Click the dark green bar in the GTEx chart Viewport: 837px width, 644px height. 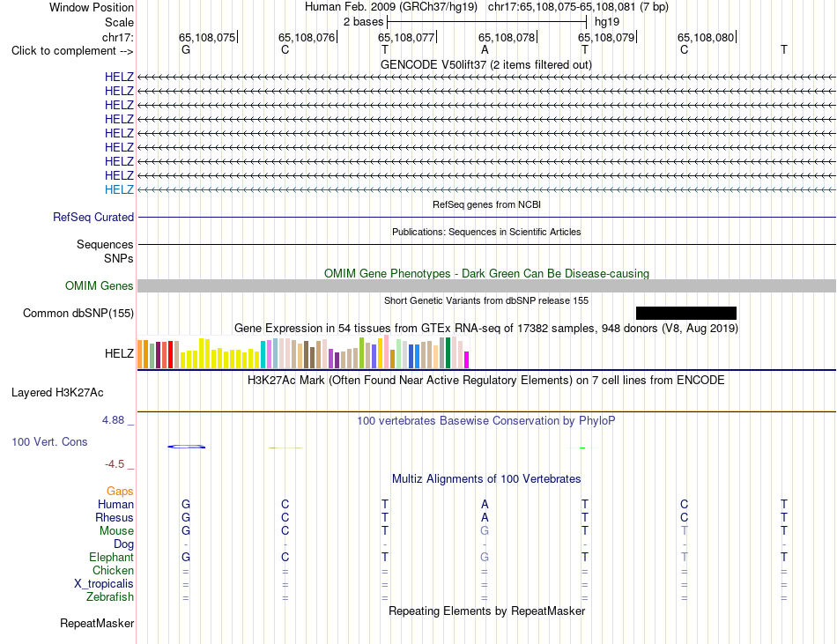tap(448, 352)
